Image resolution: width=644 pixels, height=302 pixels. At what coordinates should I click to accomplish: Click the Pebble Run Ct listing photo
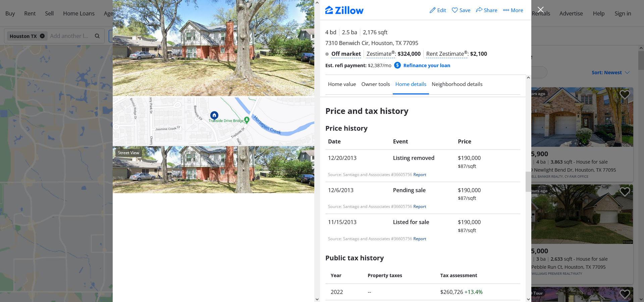(x=582, y=214)
